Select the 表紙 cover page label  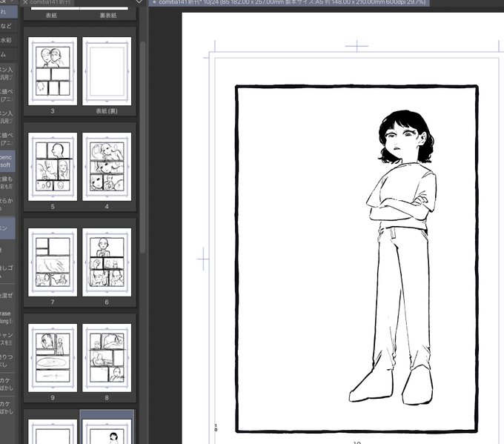(x=51, y=15)
